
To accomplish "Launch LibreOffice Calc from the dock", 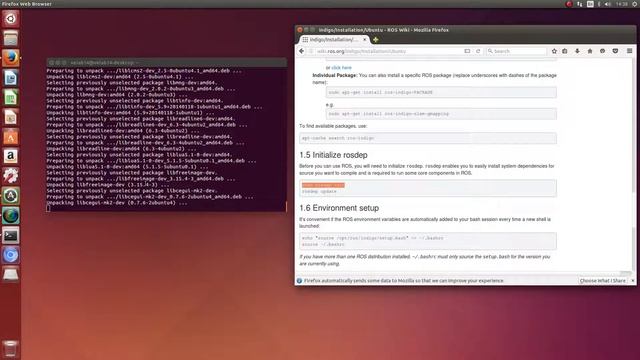I will pos(11,97).
